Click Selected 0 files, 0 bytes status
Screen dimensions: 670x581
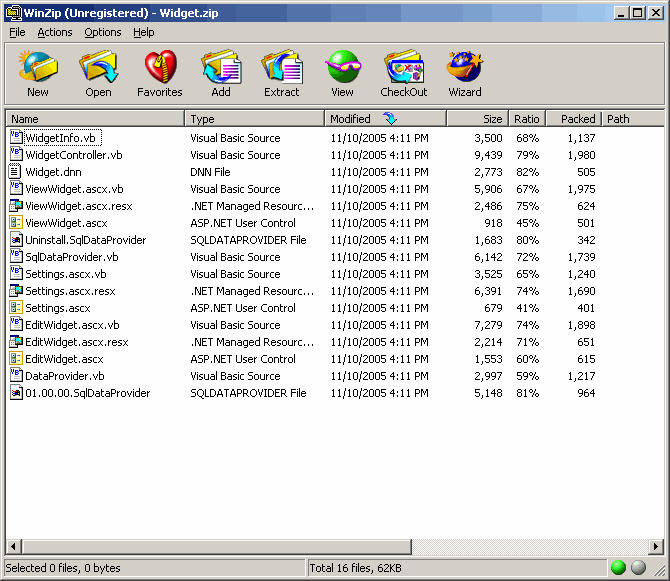[63, 568]
